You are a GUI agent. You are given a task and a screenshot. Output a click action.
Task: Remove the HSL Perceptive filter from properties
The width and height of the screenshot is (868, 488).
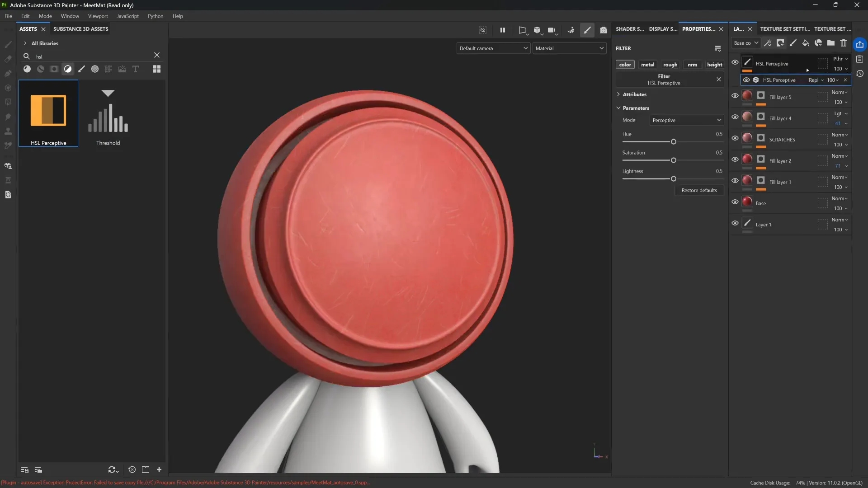point(719,80)
